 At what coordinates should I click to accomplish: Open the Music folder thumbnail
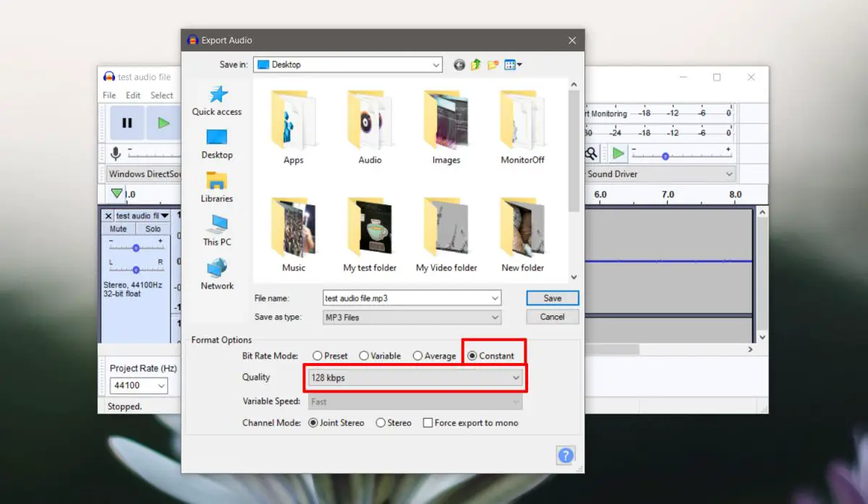[294, 235]
